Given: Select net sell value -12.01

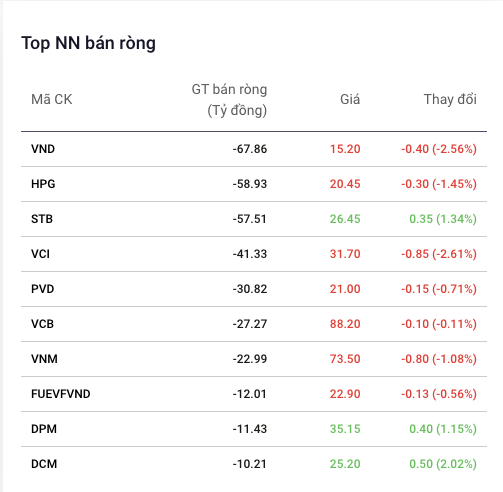Looking at the screenshot, I should point(250,394).
